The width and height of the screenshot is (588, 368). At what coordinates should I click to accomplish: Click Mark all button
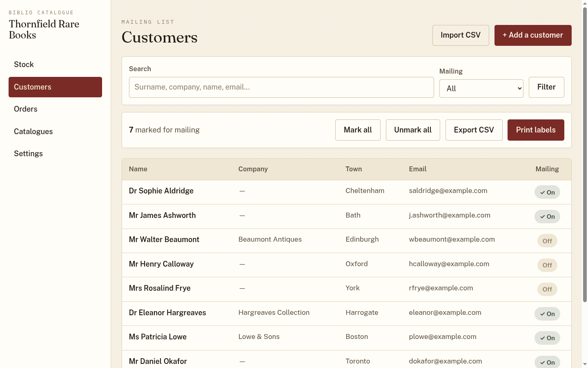click(x=358, y=130)
